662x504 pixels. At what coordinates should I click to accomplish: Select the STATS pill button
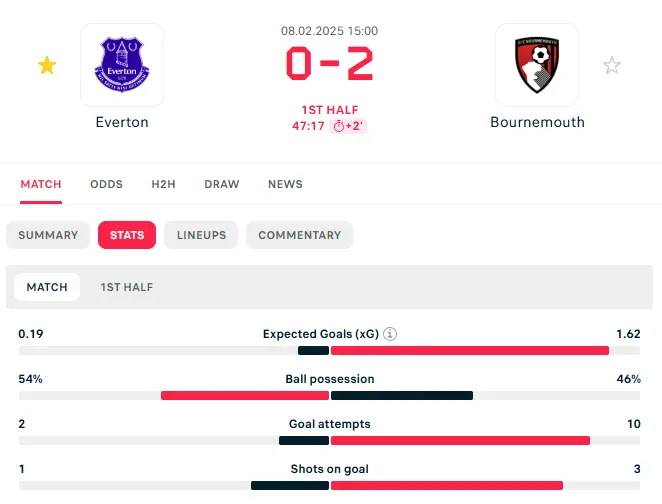pos(127,235)
